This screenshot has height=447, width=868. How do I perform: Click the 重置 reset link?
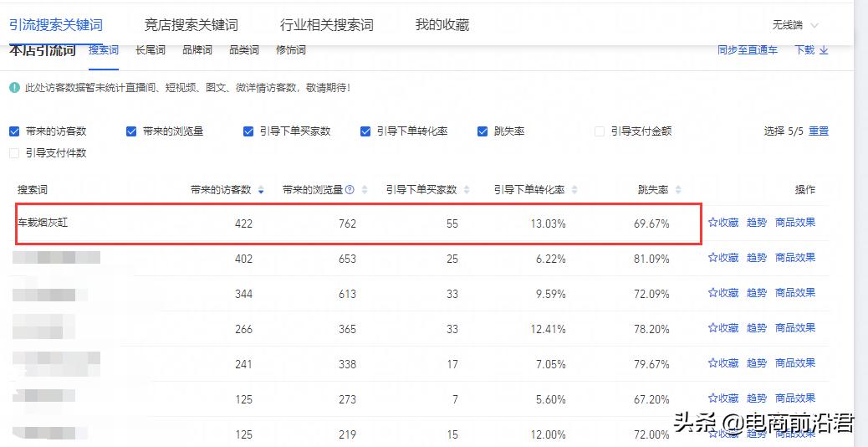pos(819,131)
